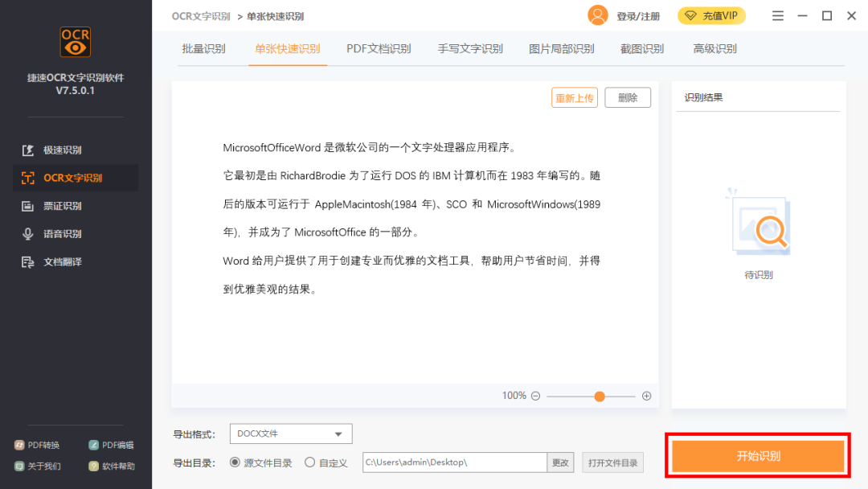Viewport: 868px width, 489px height.
Task: Open 导出格式 DOCX文件 dropdown
Action: coord(291,434)
